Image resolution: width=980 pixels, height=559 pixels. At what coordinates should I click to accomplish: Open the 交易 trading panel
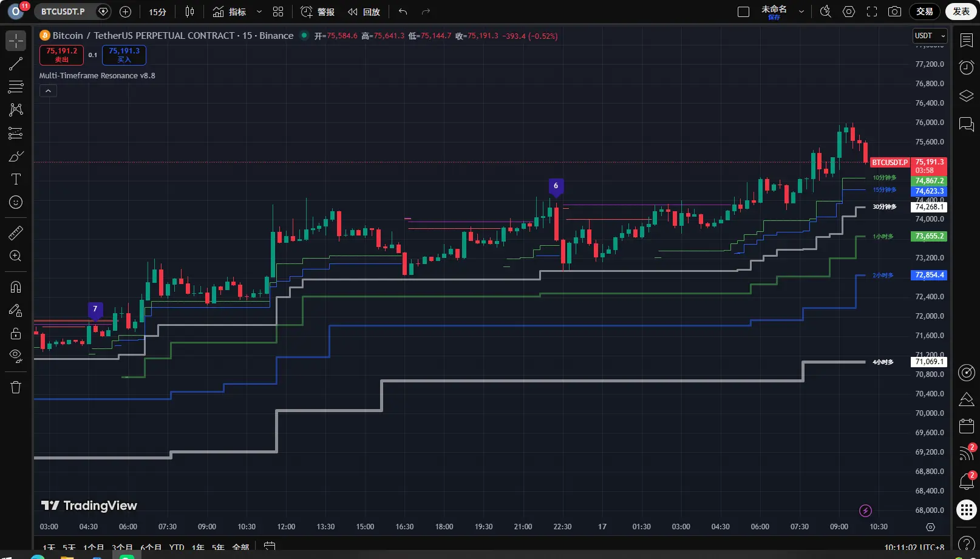tap(925, 12)
